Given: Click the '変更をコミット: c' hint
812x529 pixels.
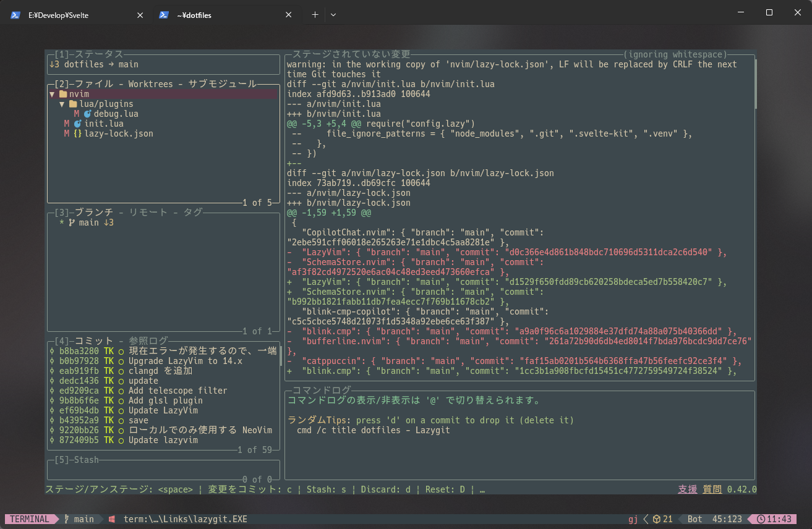Looking at the screenshot, I should 250,489.
